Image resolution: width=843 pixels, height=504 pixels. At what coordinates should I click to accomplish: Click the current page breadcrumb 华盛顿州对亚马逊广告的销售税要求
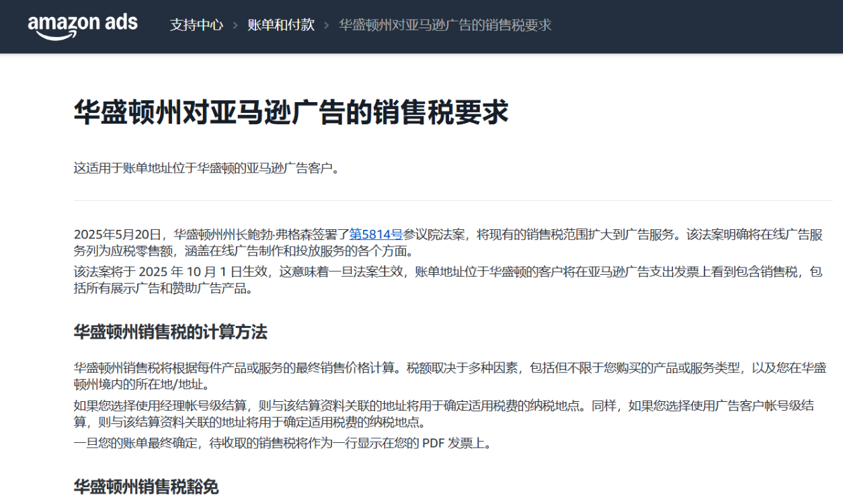[444, 25]
